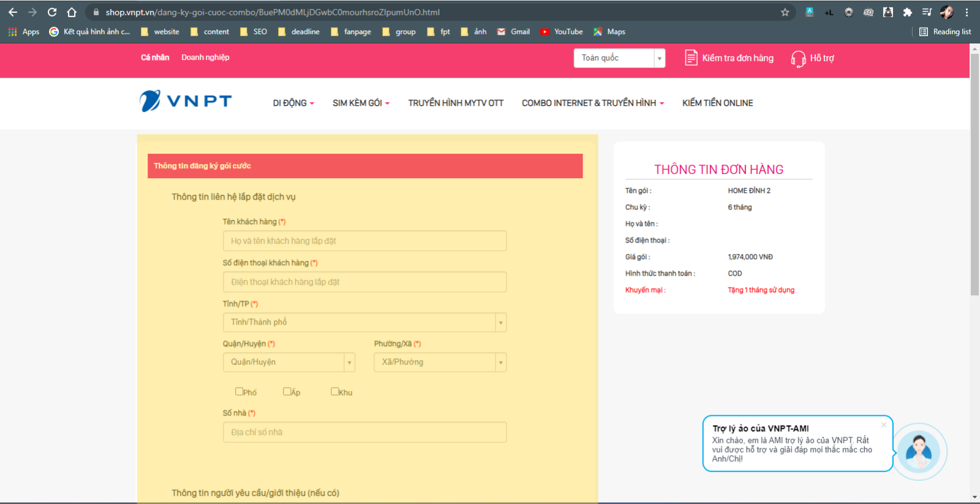Open the group bookmarks folder
Viewport: 980px width, 504px height.
pos(399,32)
